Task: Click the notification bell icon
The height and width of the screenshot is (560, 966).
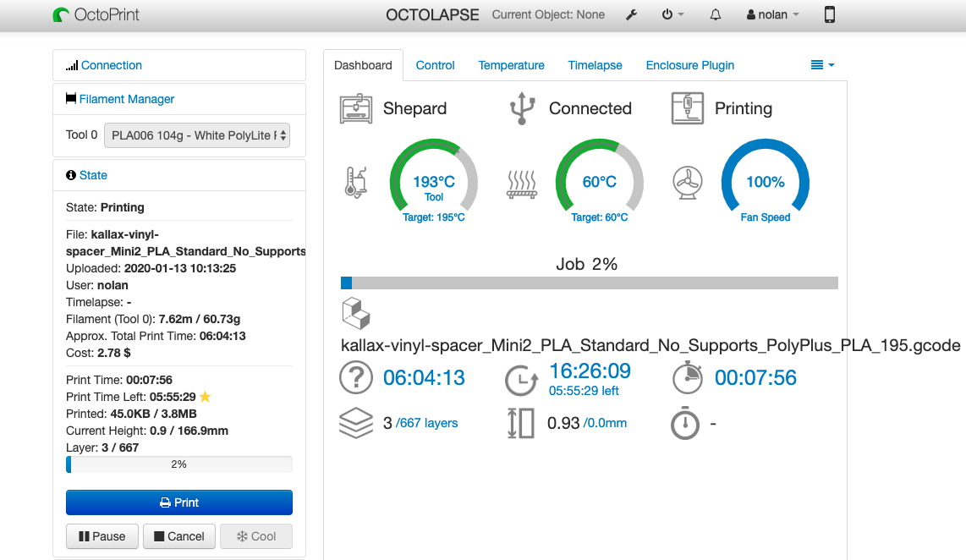Action: point(715,14)
